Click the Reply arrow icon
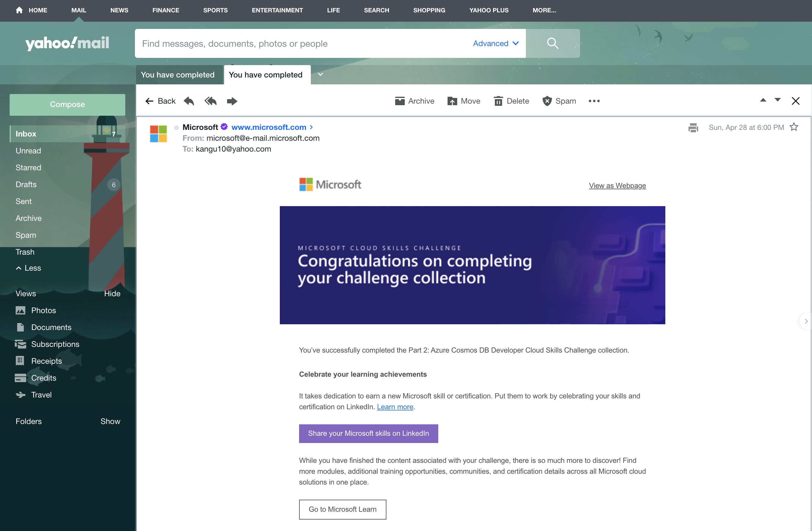Screen dimensions: 812x531 [x=189, y=101]
